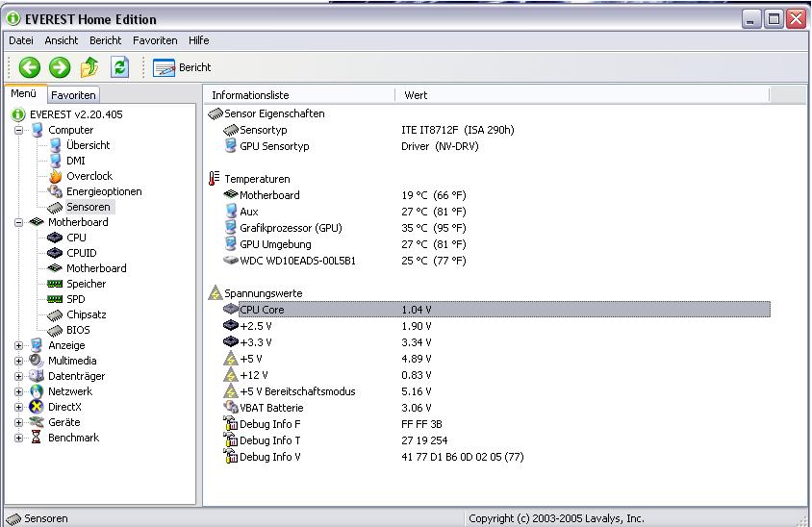Viewport: 812px width, 527px height.
Task: Expand the Multimedia node
Action: (19, 361)
